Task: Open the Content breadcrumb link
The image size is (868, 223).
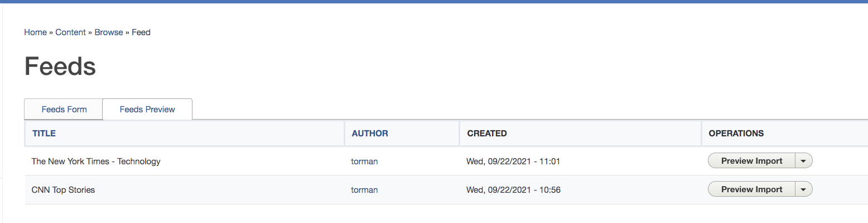Action: [x=70, y=32]
